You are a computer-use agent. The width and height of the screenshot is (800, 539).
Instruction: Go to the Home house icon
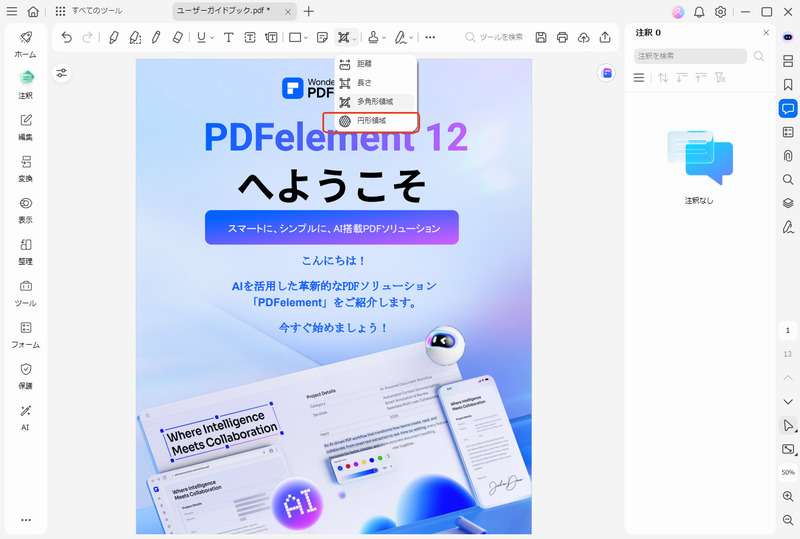(33, 11)
